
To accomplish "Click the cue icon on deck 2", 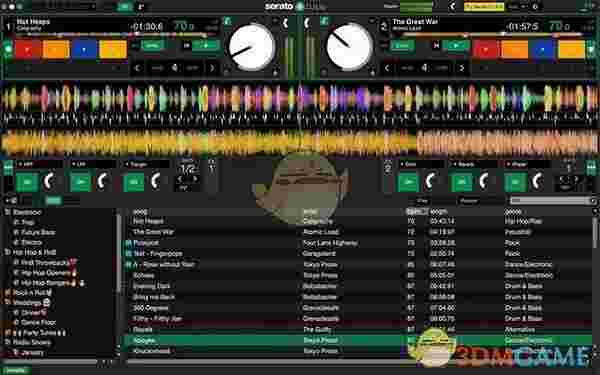I will tap(436, 46).
